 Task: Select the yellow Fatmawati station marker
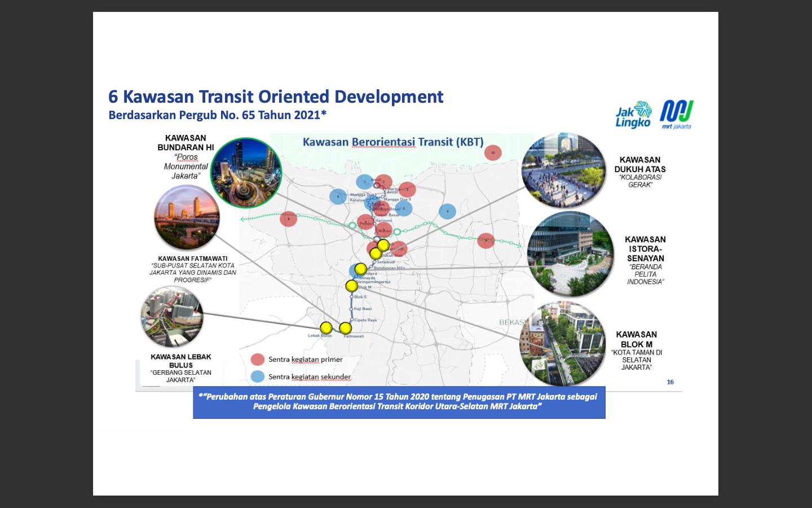(x=345, y=328)
